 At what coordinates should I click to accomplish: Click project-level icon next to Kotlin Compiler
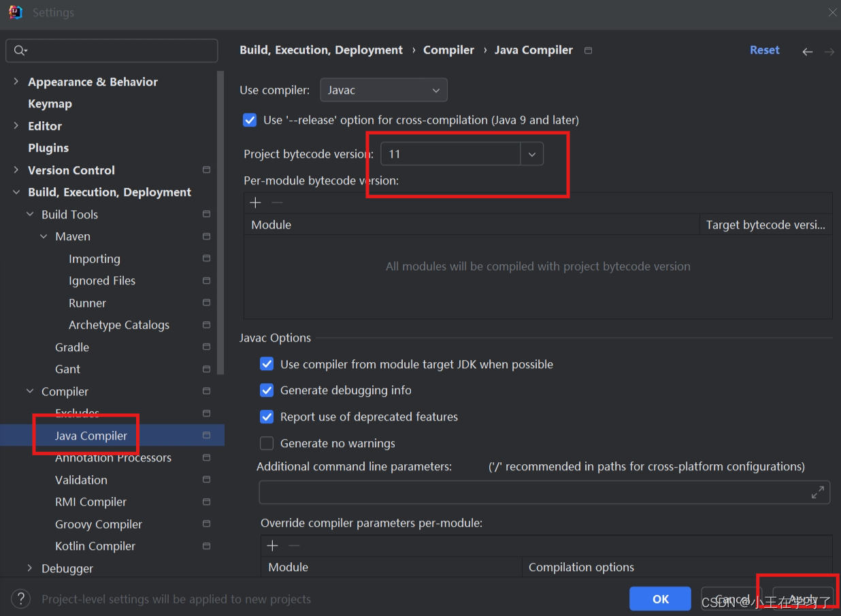click(x=206, y=546)
